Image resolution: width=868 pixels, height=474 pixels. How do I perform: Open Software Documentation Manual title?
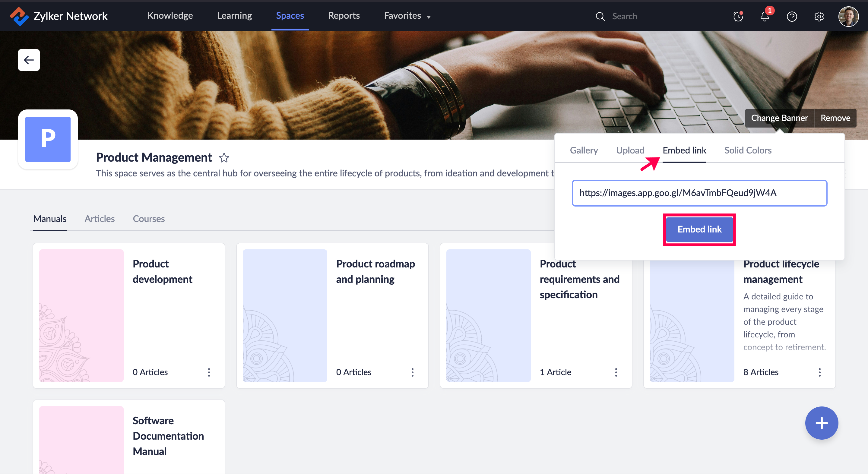(168, 436)
